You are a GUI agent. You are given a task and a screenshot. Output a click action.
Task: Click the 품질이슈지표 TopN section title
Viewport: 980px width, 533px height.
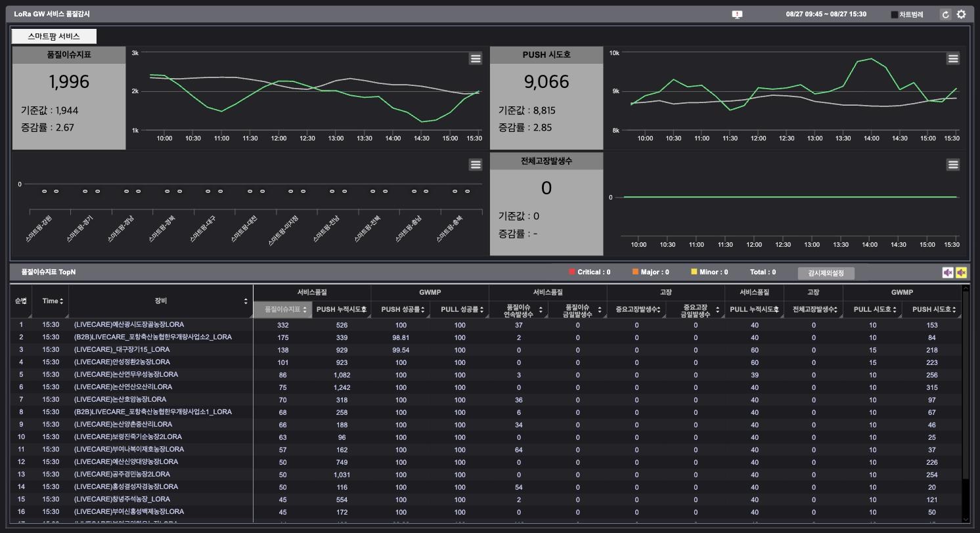pos(49,272)
